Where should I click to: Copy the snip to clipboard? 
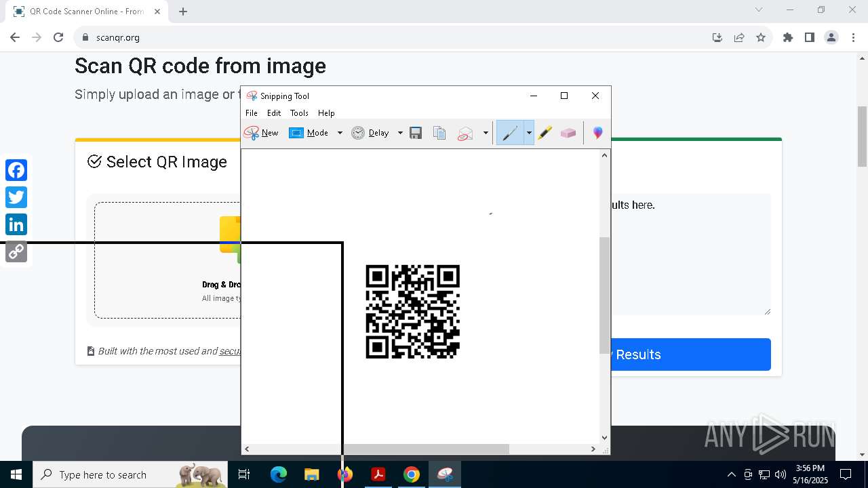(x=439, y=133)
